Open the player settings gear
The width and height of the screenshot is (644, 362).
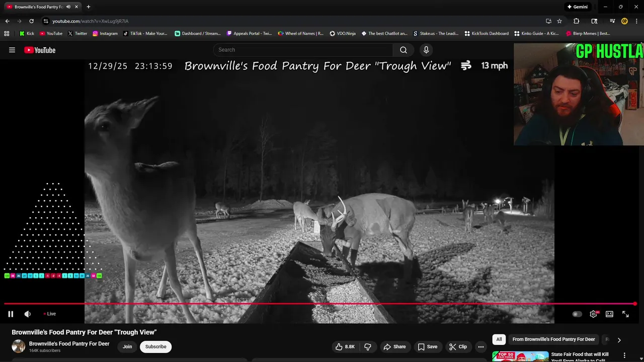593,314
